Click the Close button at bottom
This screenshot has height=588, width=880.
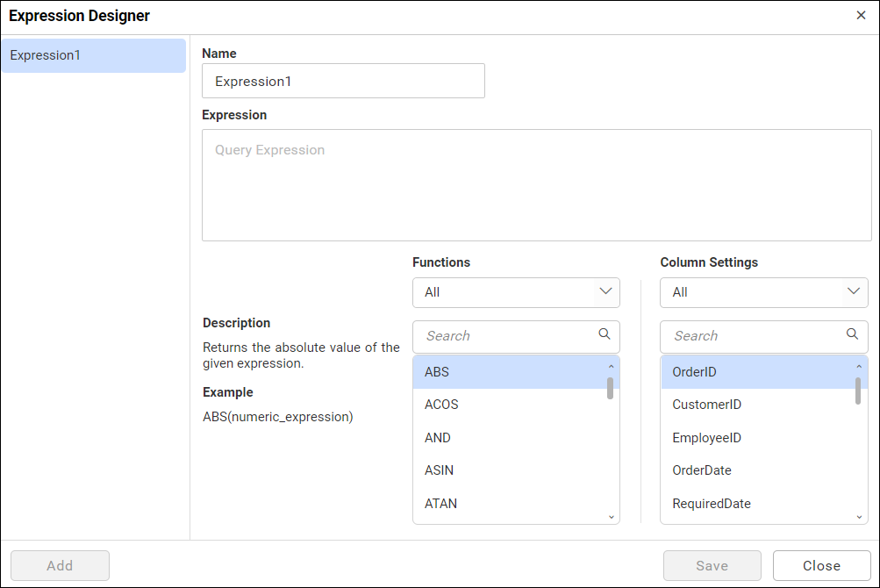(821, 566)
